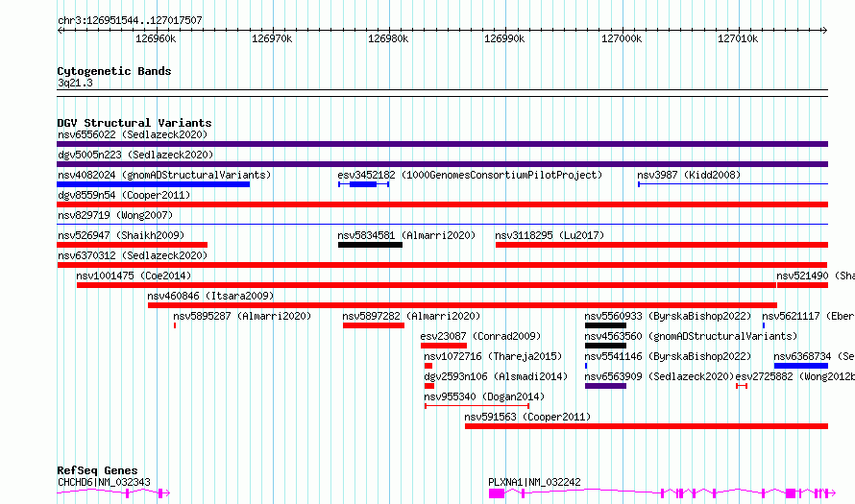Open the nsv5897282 (Almarri2020) variant

point(411,316)
